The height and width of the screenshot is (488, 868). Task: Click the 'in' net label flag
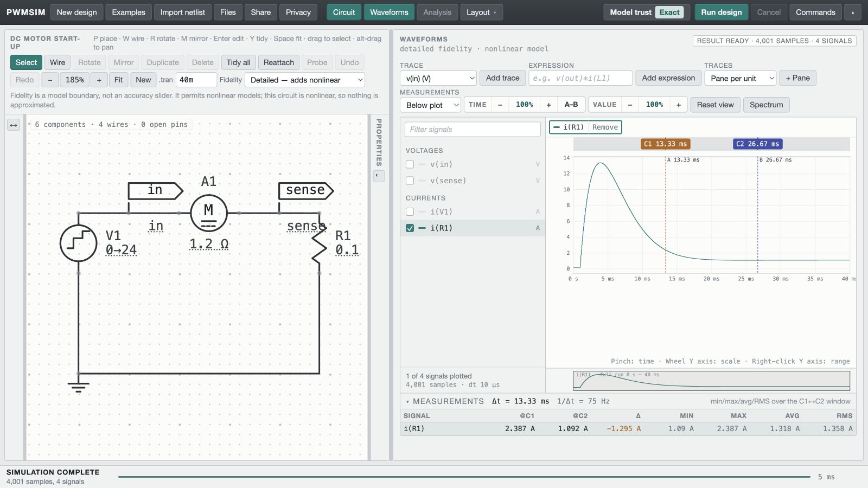point(155,190)
